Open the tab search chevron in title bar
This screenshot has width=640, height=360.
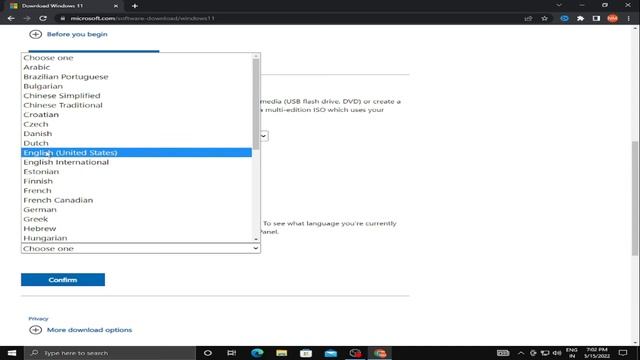click(559, 5)
